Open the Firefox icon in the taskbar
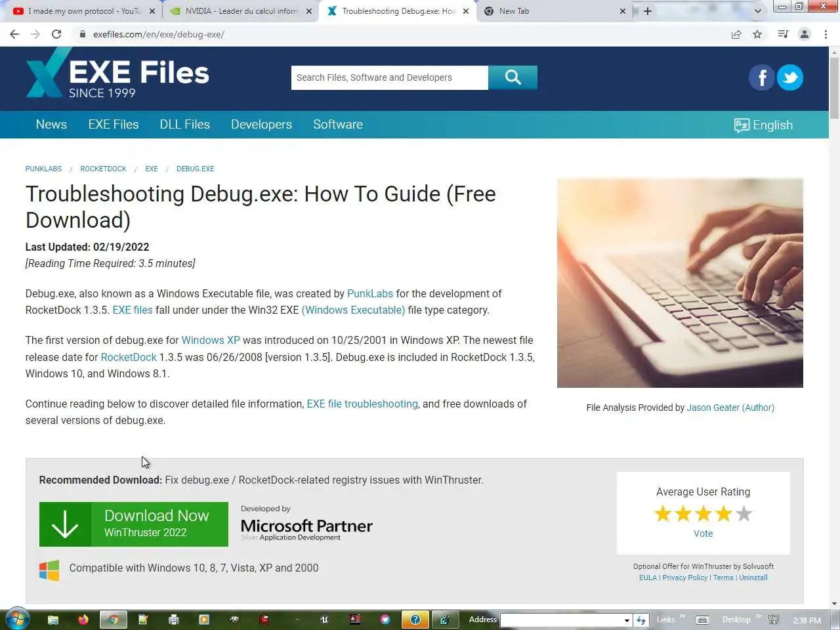840x630 pixels. (x=83, y=619)
